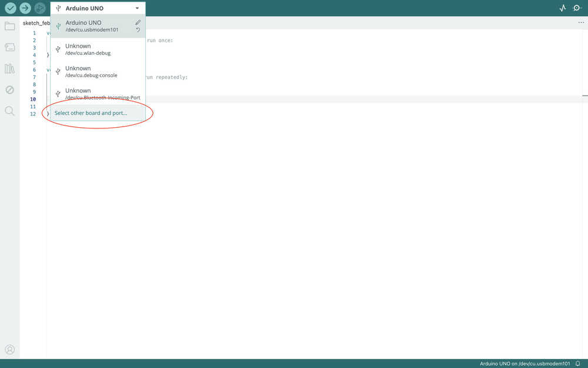Open the three-dots tab overflow menu

click(581, 22)
